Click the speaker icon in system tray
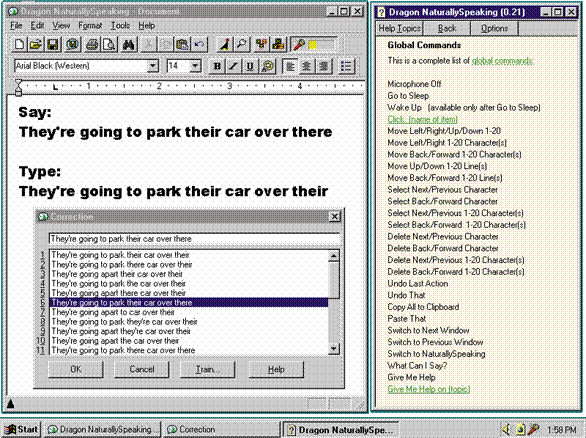The height and width of the screenshot is (438, 586). [506, 429]
